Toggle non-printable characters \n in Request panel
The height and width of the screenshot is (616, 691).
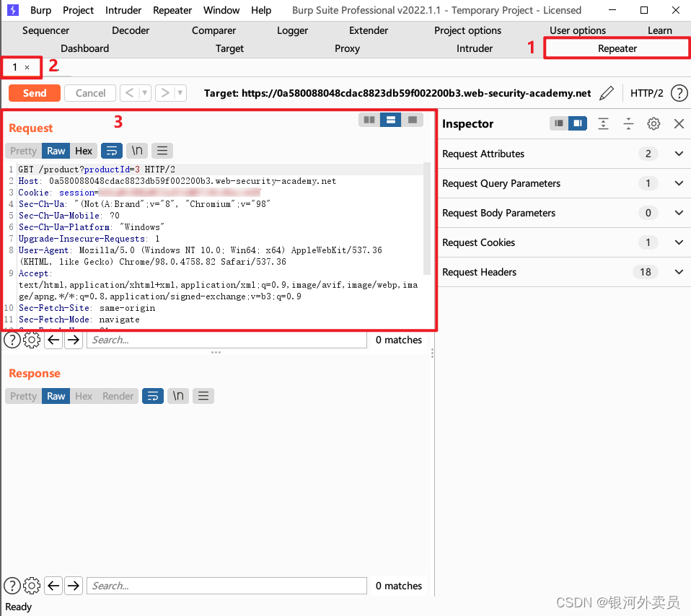136,151
